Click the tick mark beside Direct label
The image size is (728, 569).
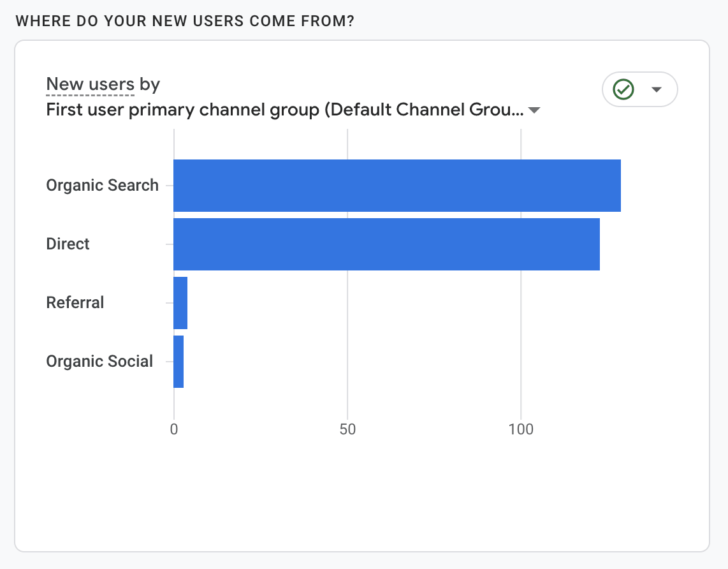click(x=169, y=244)
